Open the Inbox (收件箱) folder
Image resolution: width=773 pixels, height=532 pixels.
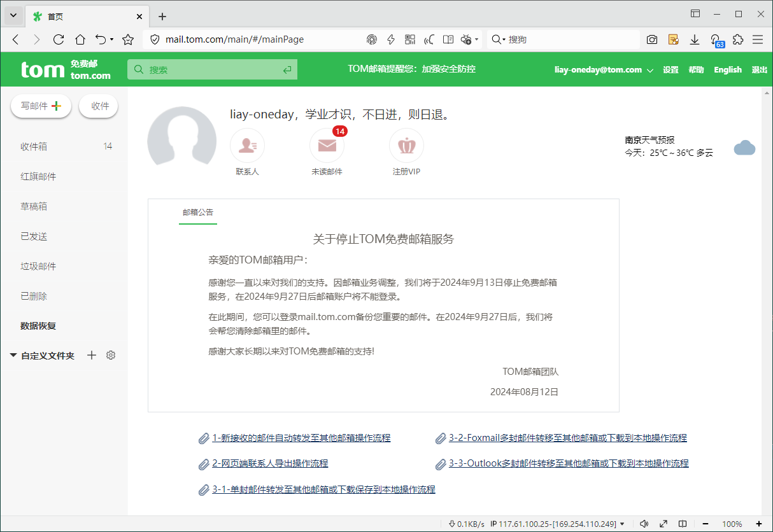click(34, 146)
